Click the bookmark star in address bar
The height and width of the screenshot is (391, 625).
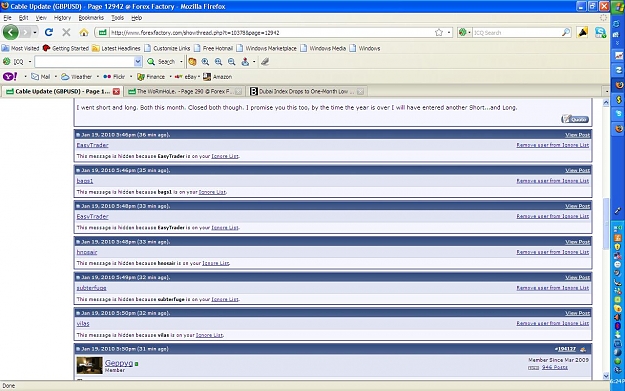coord(439,32)
